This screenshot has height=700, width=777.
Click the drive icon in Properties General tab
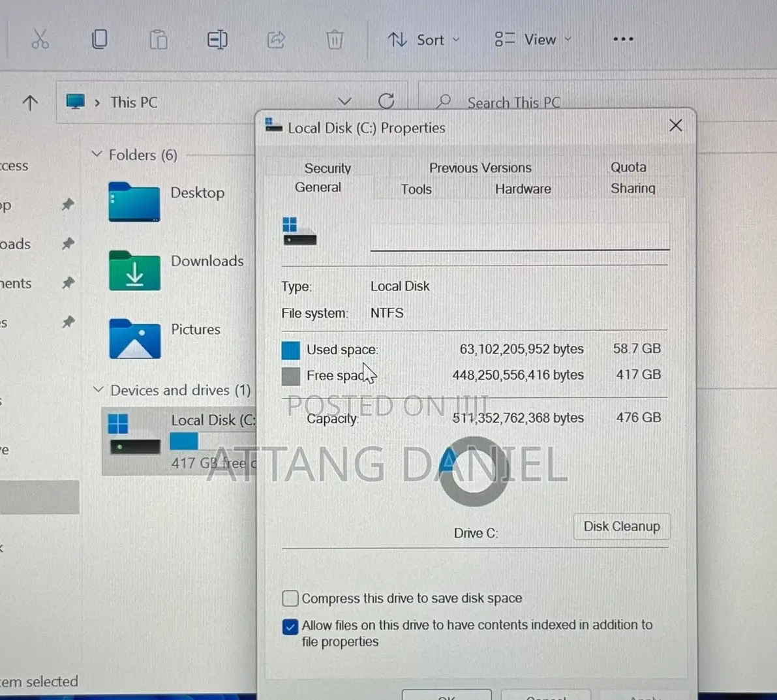(299, 231)
